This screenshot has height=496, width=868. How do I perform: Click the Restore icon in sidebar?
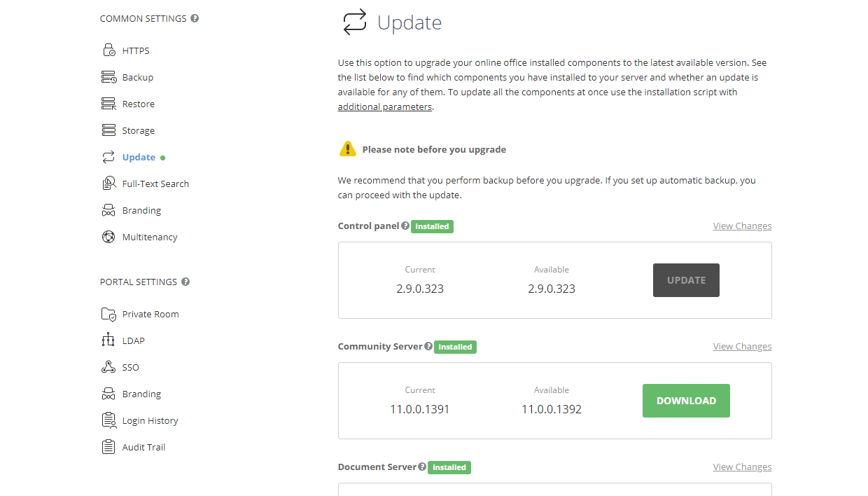[x=109, y=103]
